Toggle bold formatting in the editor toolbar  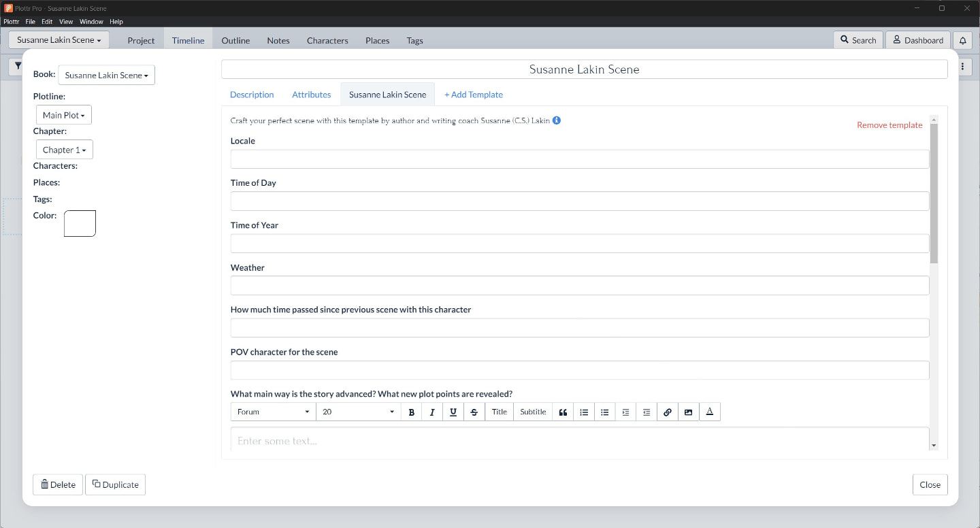tap(411, 412)
